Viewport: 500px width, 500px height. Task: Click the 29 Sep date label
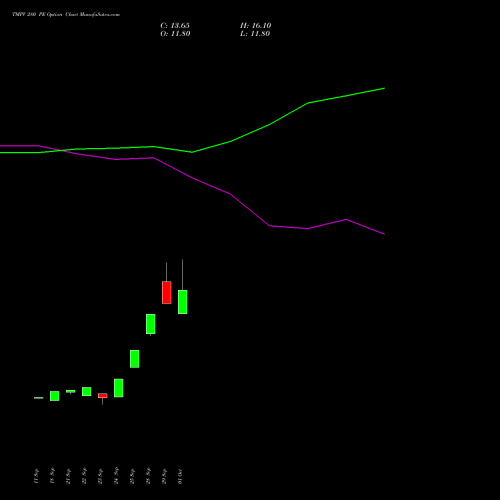tap(164, 476)
